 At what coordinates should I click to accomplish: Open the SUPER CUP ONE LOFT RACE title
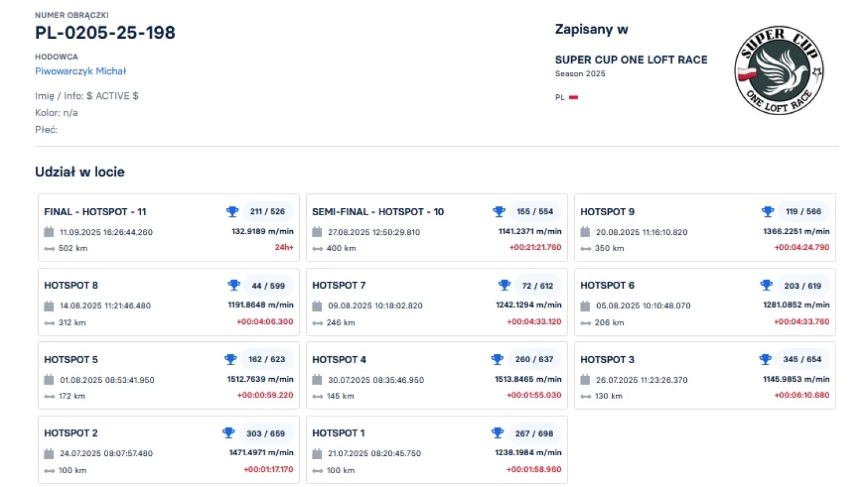tap(631, 60)
